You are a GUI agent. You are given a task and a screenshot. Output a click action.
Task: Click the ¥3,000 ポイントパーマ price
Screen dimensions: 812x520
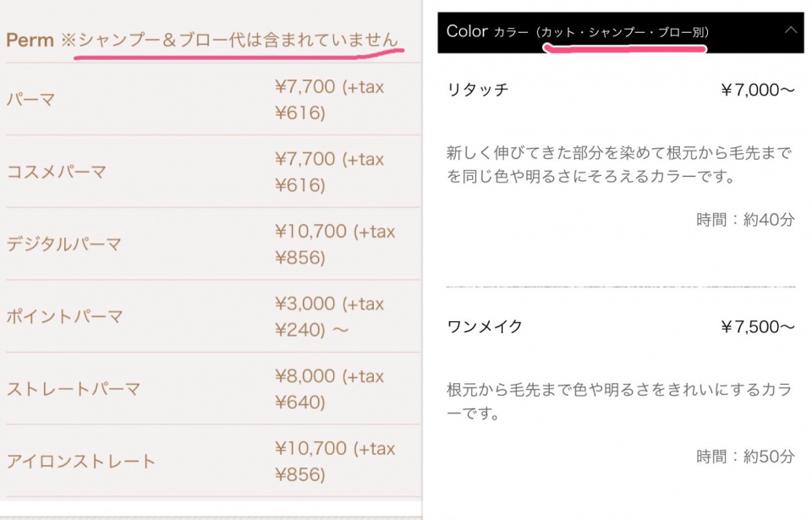click(x=329, y=316)
